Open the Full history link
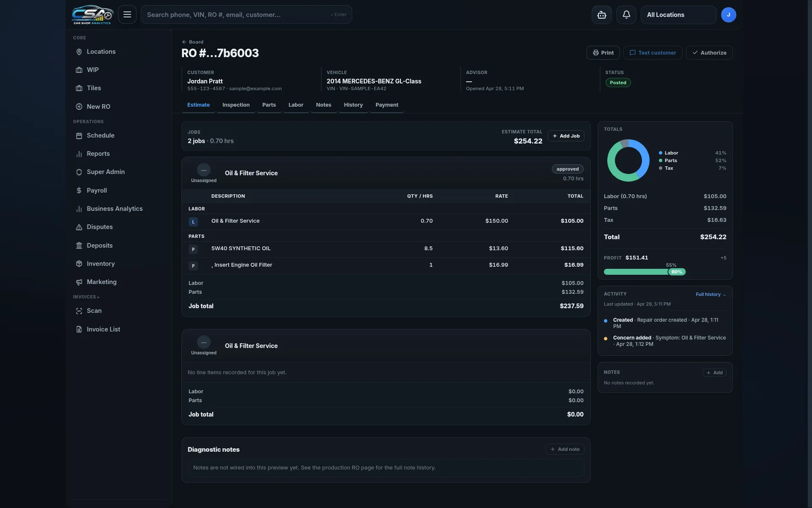This screenshot has width=812, height=508. click(710, 294)
